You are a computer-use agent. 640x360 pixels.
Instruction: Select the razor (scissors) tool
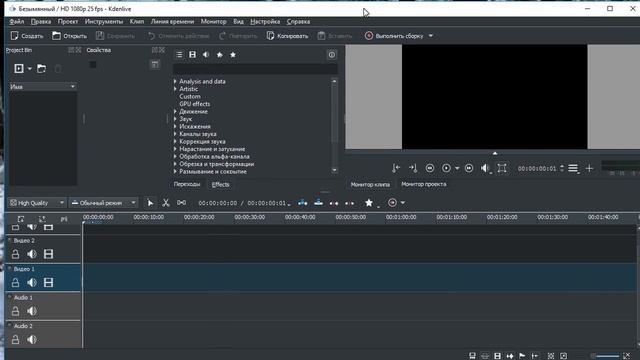coord(166,203)
